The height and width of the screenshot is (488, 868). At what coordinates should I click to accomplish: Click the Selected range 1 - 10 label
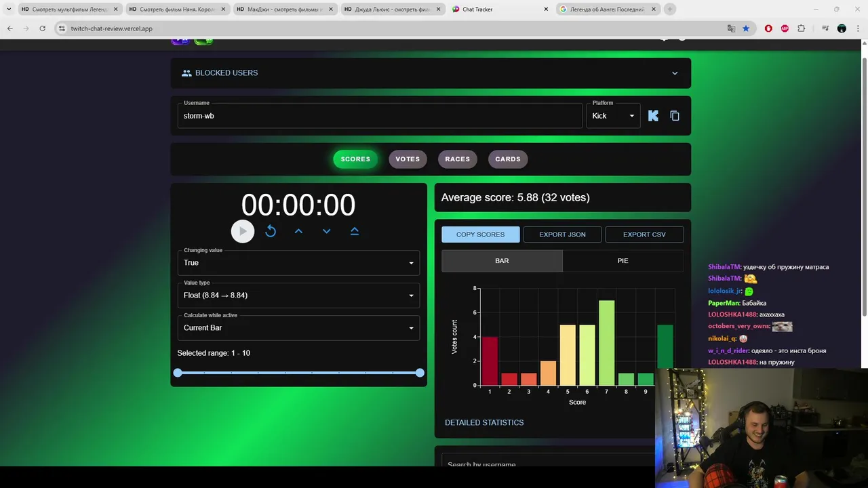pos(214,353)
